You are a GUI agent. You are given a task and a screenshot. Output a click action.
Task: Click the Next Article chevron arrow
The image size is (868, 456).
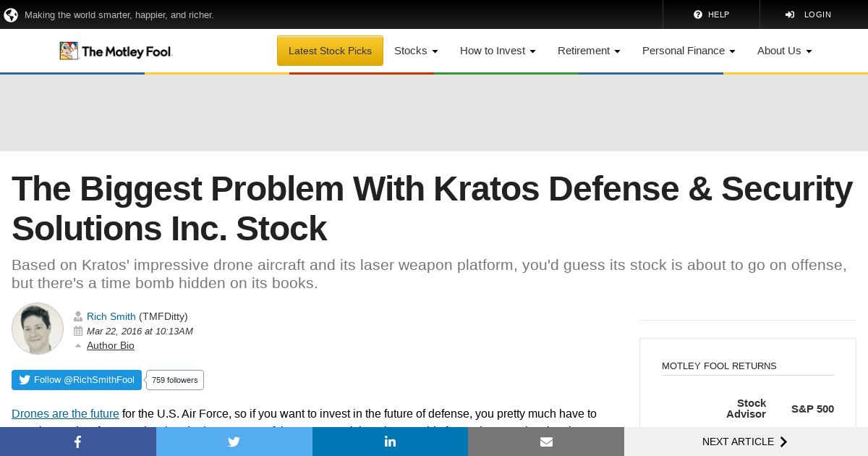783,442
